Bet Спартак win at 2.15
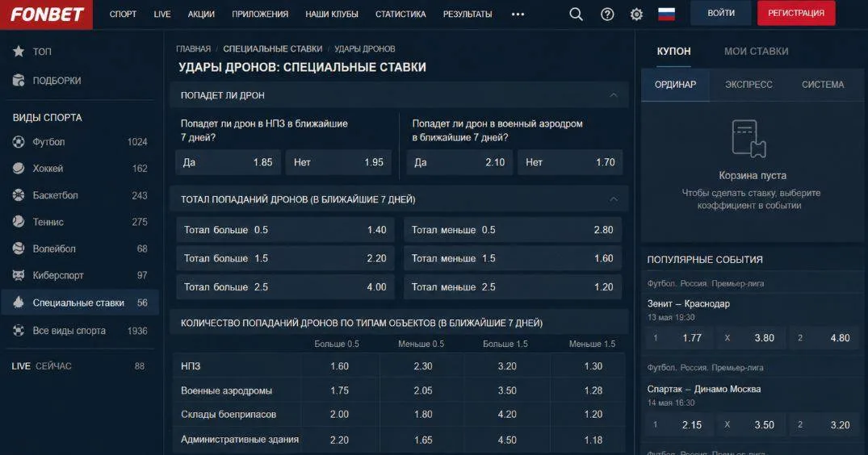Screen dimensions: 868x455 pos(680,424)
